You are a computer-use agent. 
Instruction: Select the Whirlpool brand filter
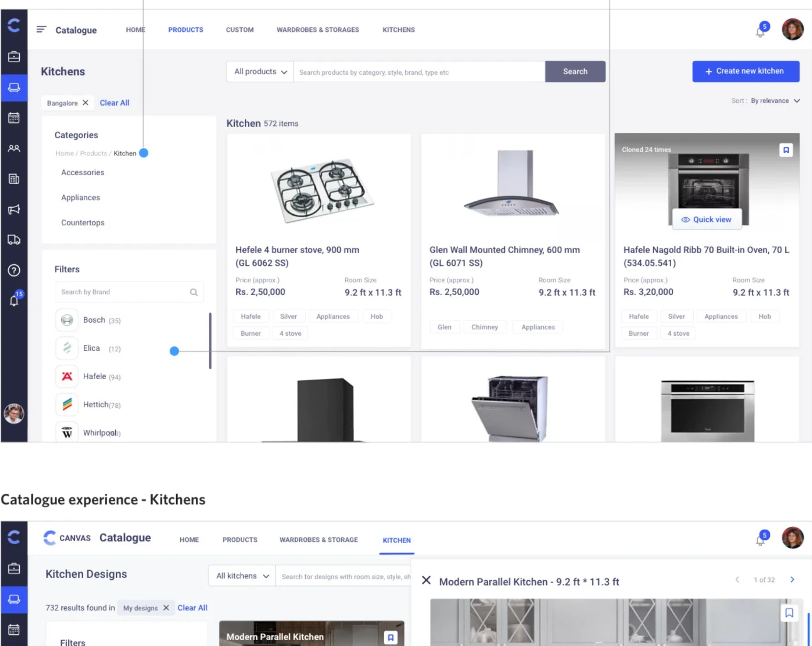(x=89, y=432)
